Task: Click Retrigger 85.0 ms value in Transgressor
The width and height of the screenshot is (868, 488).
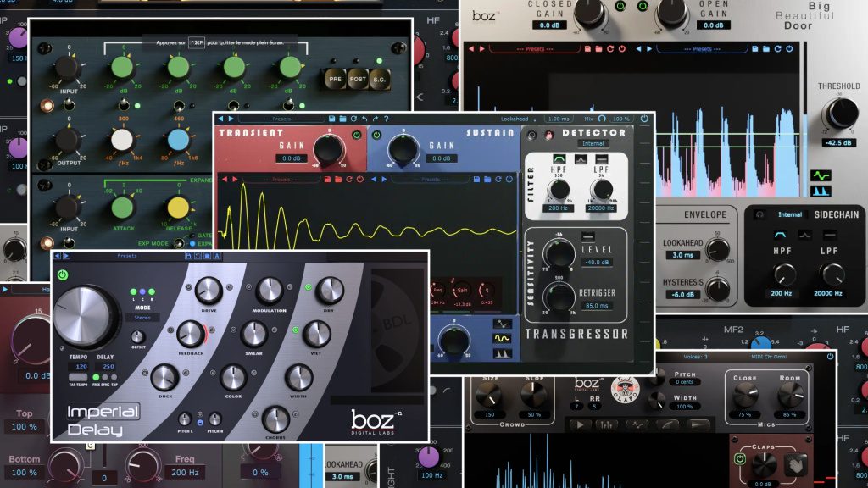Action: pos(596,305)
